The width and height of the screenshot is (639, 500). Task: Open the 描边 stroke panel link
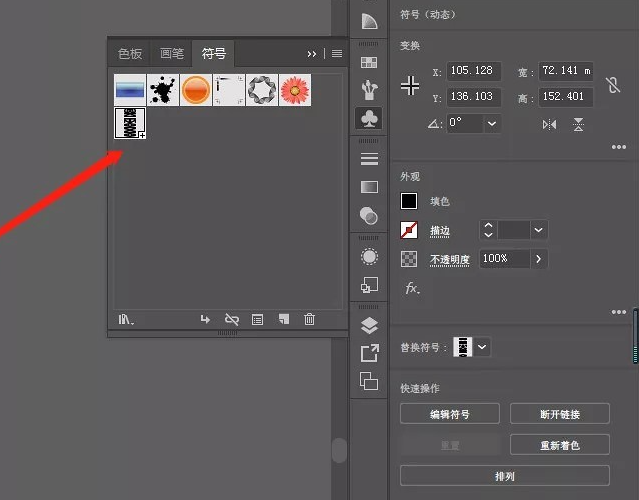(440, 231)
